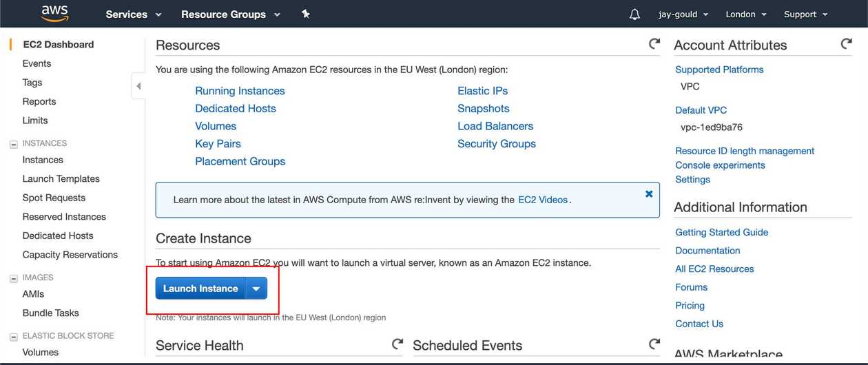The height and width of the screenshot is (365, 868).
Task: Refresh the Resources section
Action: click(654, 44)
